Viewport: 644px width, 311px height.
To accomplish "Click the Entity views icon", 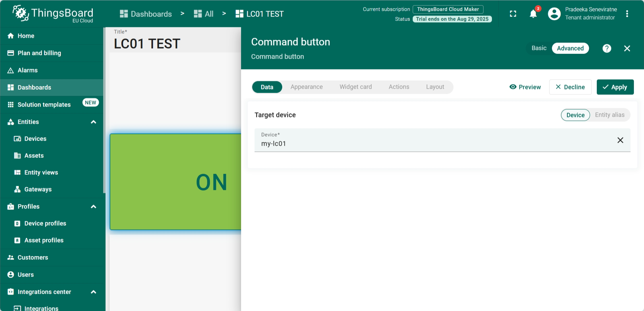I will [x=17, y=172].
